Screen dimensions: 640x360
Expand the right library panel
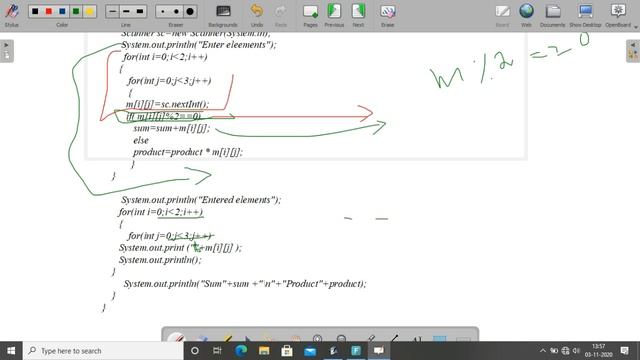(x=633, y=51)
